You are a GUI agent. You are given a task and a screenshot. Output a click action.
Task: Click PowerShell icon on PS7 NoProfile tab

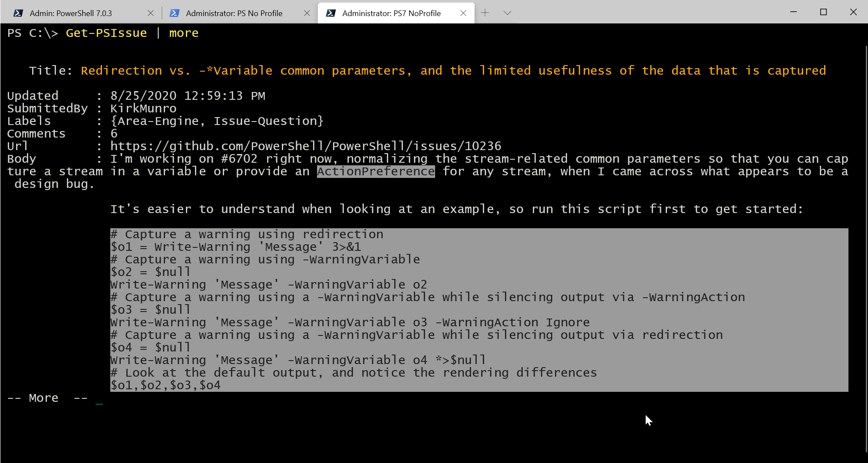click(x=330, y=13)
